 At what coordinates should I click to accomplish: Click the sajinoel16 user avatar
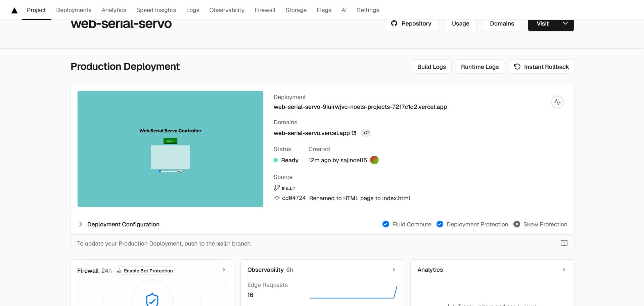pyautogui.click(x=374, y=160)
